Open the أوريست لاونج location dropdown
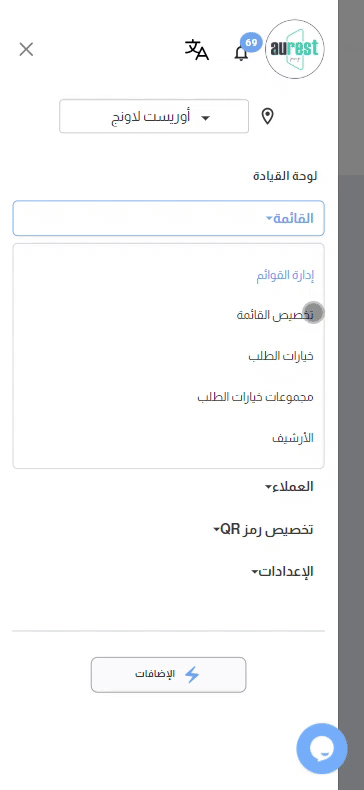Screen dimensions: 364x790 154,116
